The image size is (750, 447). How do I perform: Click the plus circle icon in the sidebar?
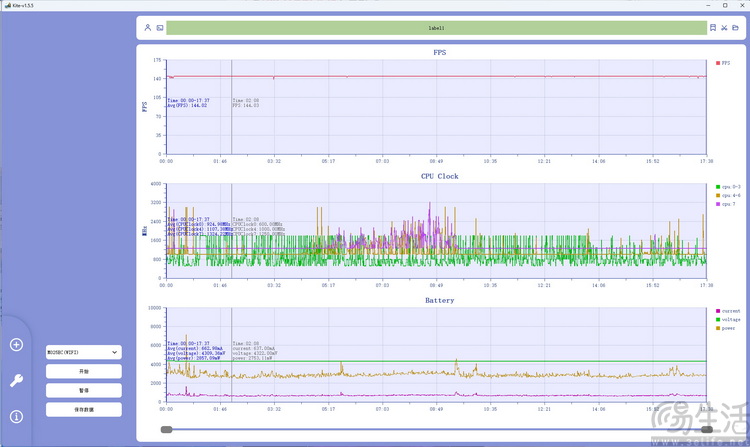pos(16,345)
